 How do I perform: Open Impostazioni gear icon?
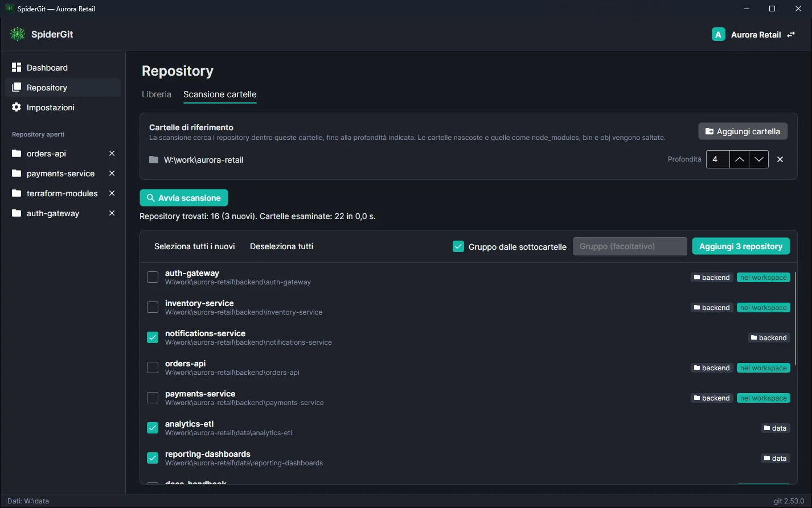tap(17, 107)
